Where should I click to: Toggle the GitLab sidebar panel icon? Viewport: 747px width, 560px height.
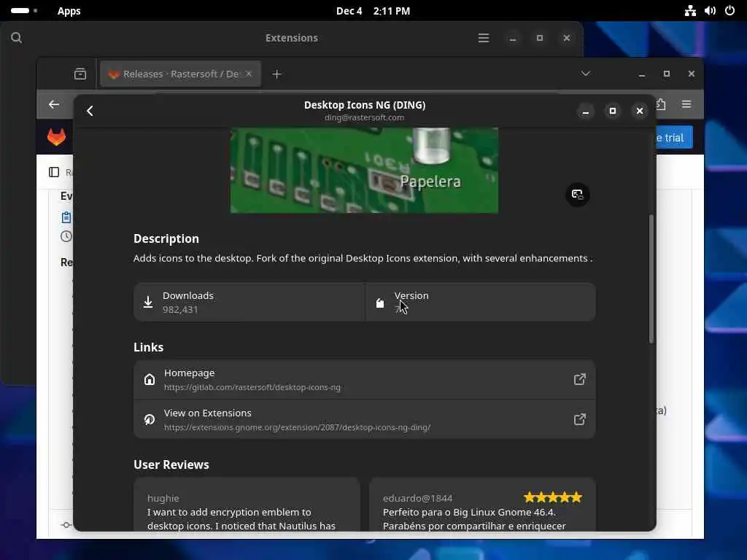coord(54,172)
